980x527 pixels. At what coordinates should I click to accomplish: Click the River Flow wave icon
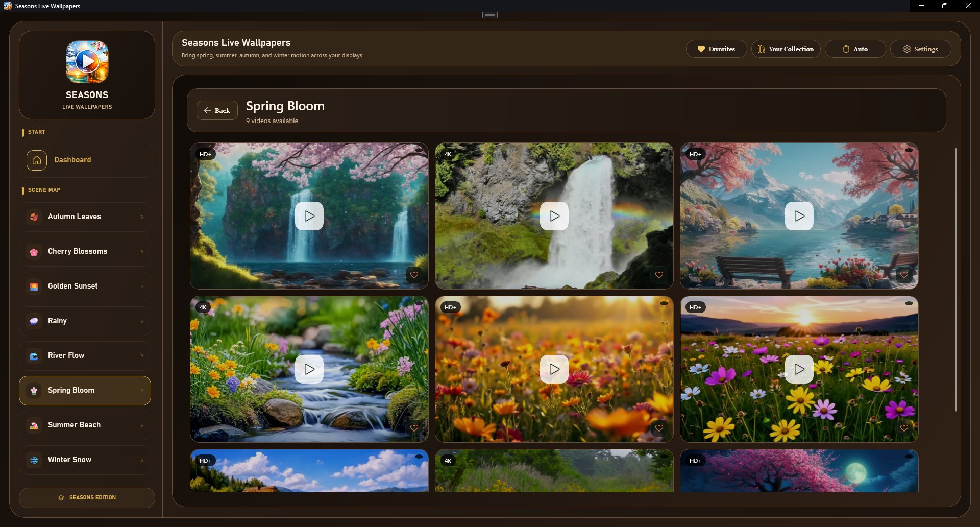pyautogui.click(x=34, y=356)
